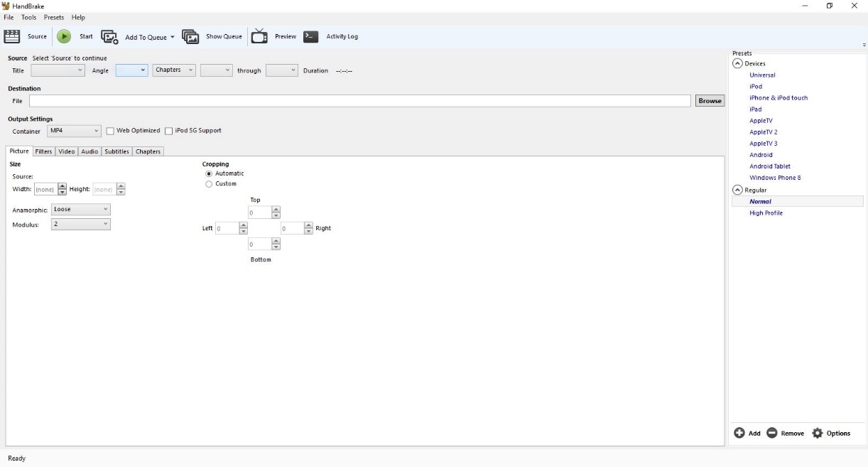Open the Presets menu

pos(54,17)
